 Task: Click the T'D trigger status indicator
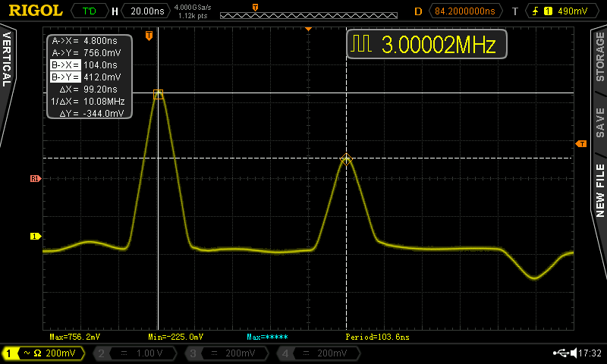click(90, 11)
